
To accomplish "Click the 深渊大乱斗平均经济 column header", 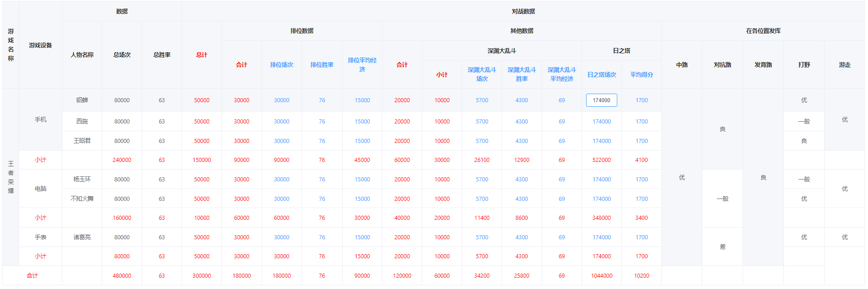I will [x=562, y=74].
